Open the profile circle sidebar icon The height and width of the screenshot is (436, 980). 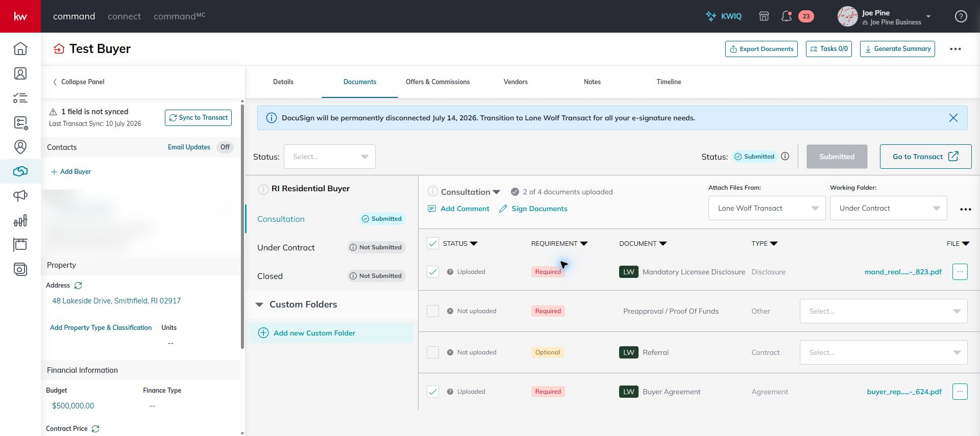coord(20,147)
